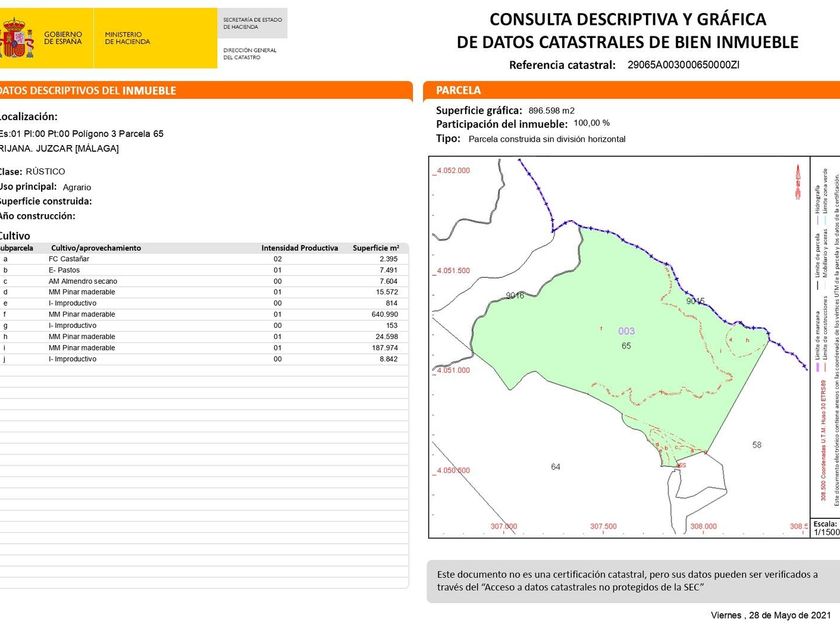Click the surface value 640.990
840x630 pixels.
[x=385, y=314]
